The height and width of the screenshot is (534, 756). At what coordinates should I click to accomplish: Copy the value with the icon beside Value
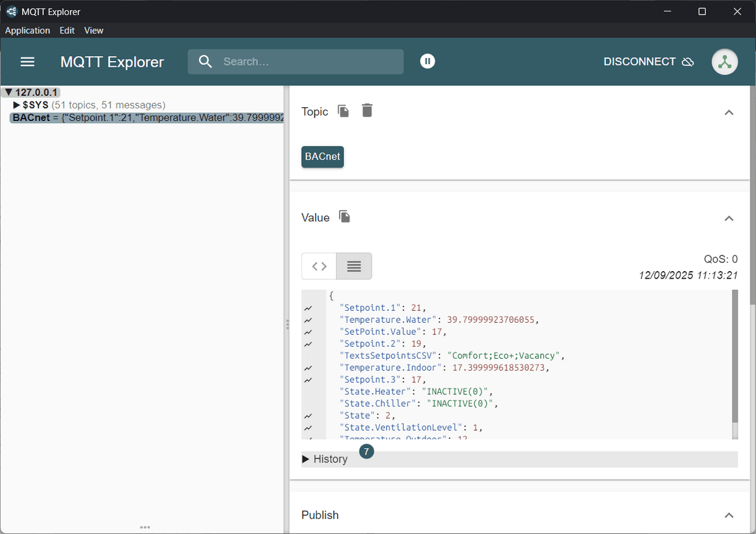click(x=345, y=216)
